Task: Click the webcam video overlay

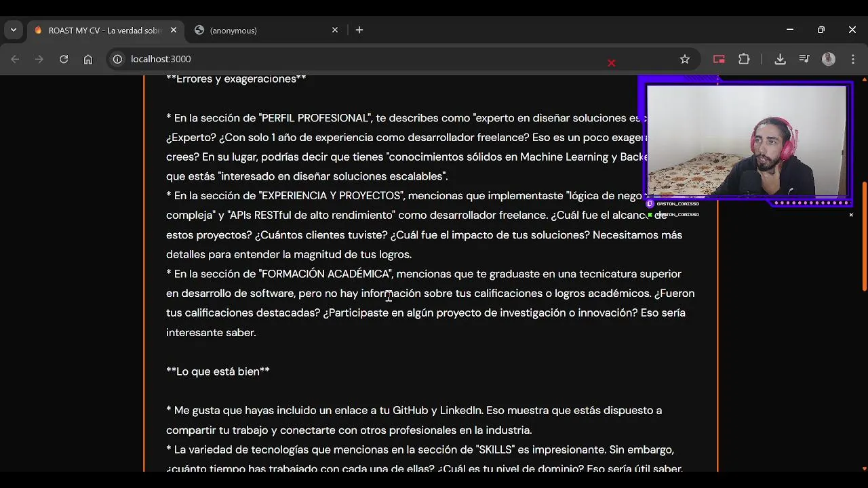Action: (x=747, y=141)
